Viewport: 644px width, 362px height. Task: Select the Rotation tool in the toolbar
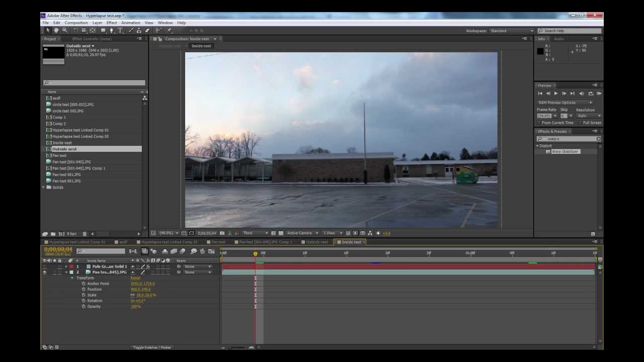(75, 31)
